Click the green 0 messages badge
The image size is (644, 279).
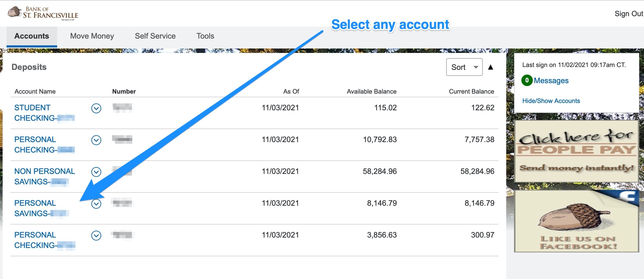pyautogui.click(x=527, y=80)
